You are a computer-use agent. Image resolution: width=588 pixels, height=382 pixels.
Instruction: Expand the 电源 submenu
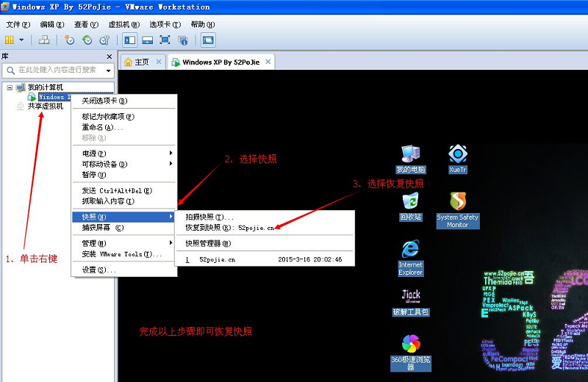pyautogui.click(x=123, y=154)
